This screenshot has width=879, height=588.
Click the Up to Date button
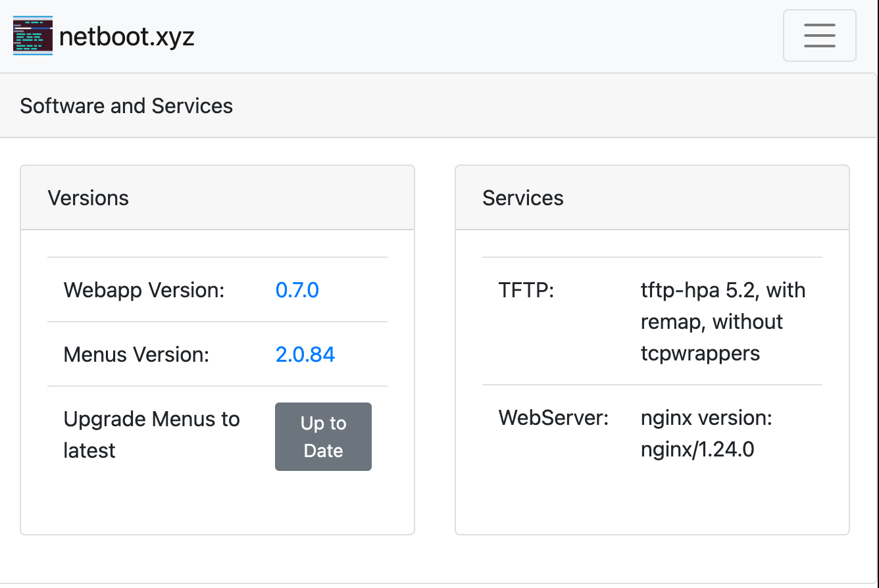(x=323, y=437)
